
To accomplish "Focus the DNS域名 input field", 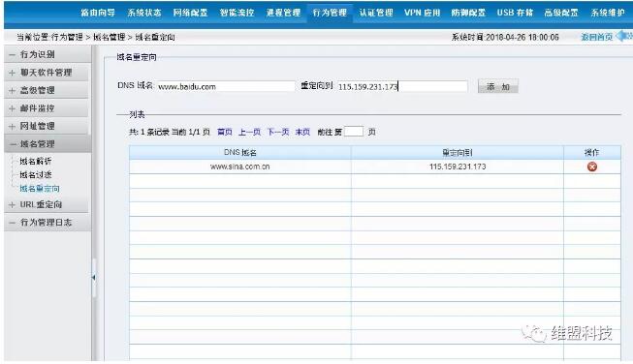I will point(226,86).
